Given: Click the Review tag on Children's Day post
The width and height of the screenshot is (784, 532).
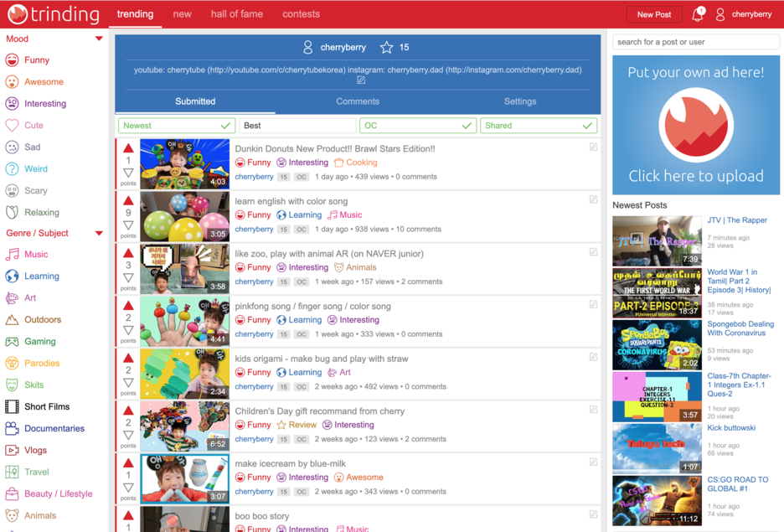Looking at the screenshot, I should (x=297, y=425).
